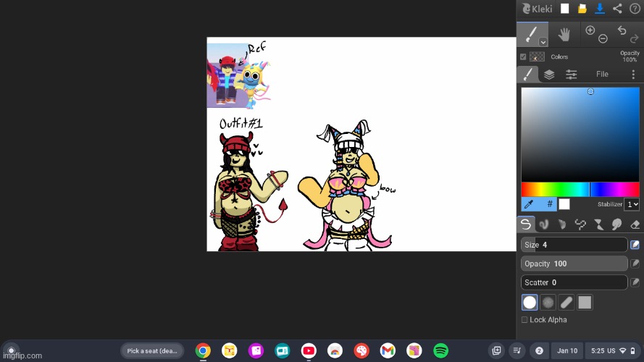Toggle pressure sensitivity for Size
This screenshot has height=362, width=644.
(635, 245)
